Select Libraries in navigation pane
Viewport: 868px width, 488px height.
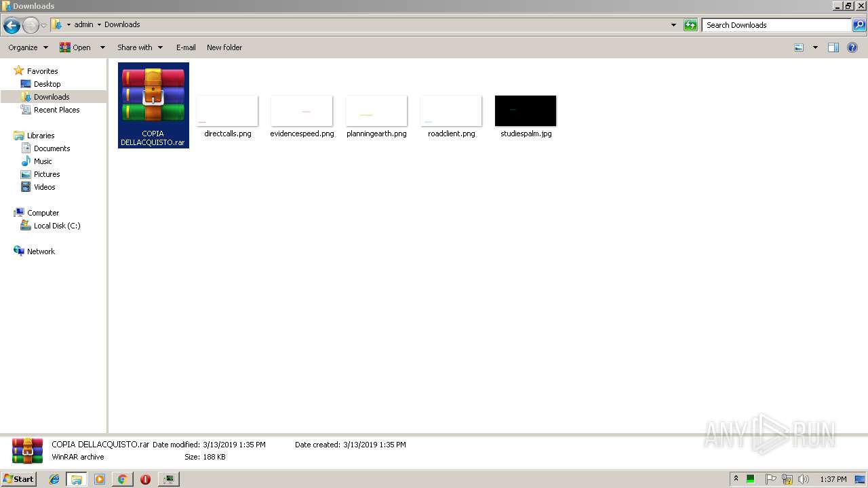pos(41,136)
